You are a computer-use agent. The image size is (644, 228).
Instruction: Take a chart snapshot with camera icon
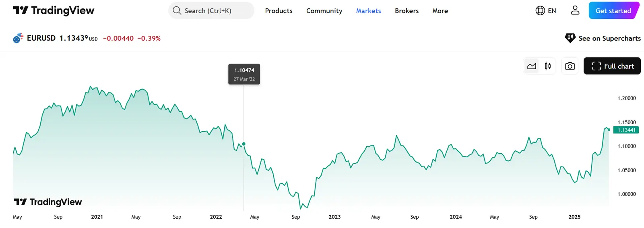point(570,66)
